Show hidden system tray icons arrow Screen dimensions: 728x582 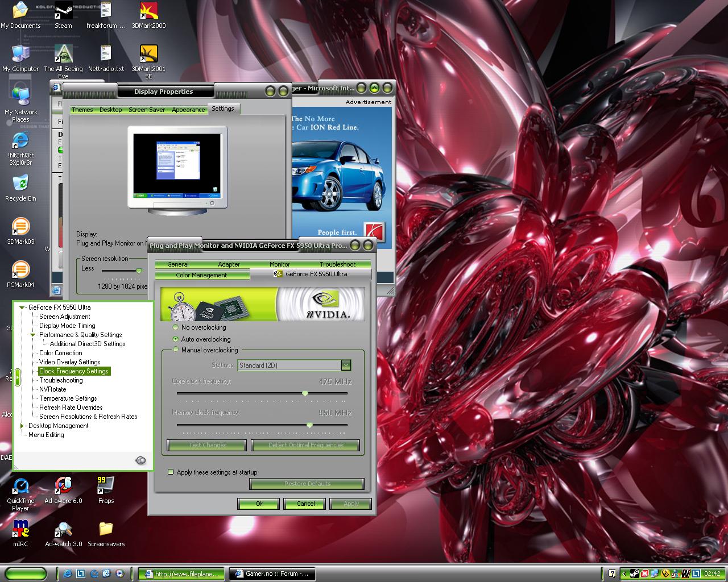[x=624, y=573]
